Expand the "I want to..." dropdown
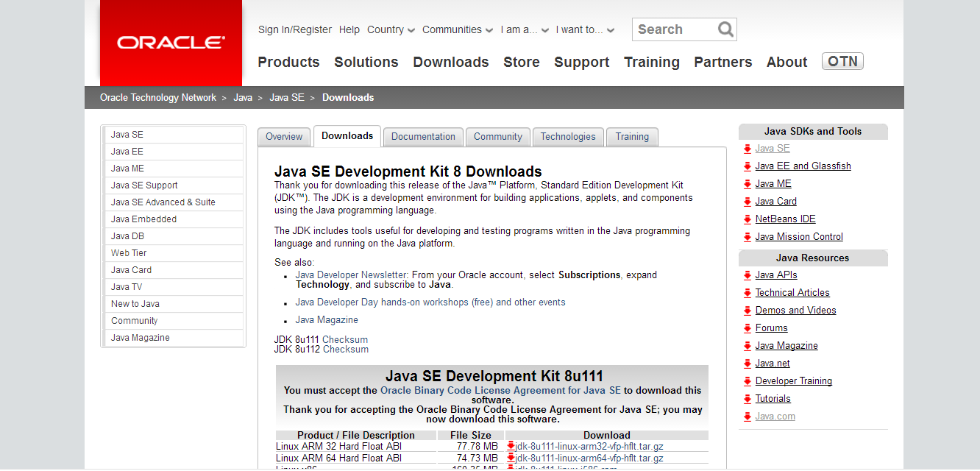The height and width of the screenshot is (471, 980). (x=585, y=30)
